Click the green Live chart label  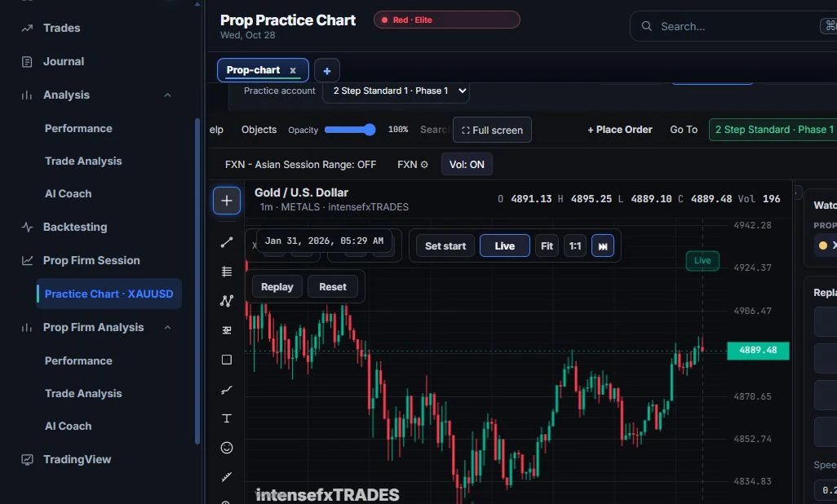[x=702, y=260]
